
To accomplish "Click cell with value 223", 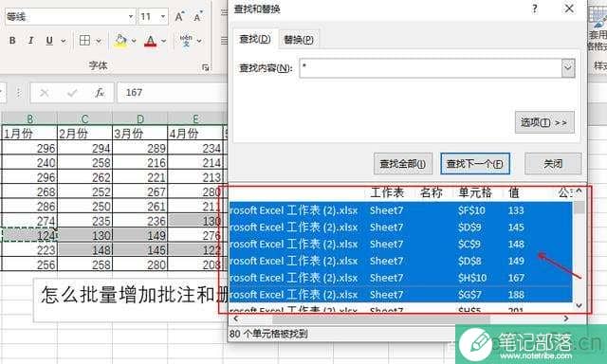I will pos(29,250).
